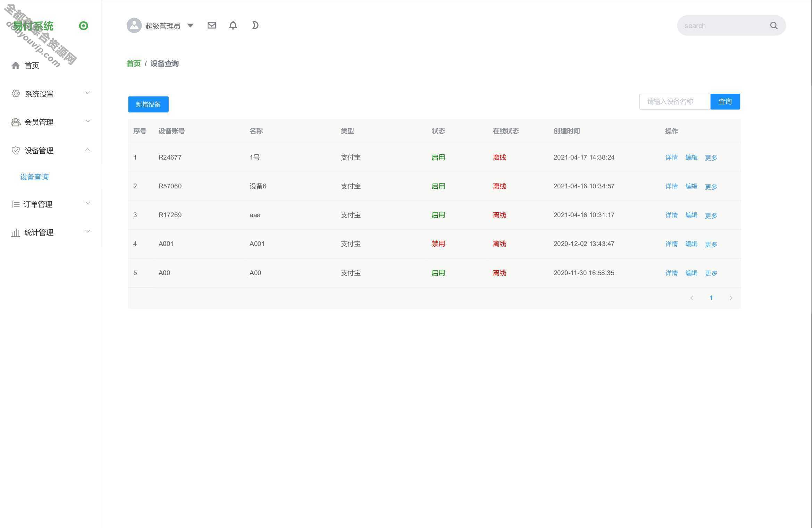Click the magnifier icon in search bar
Screen dimensions: 812x528
[x=773, y=25]
